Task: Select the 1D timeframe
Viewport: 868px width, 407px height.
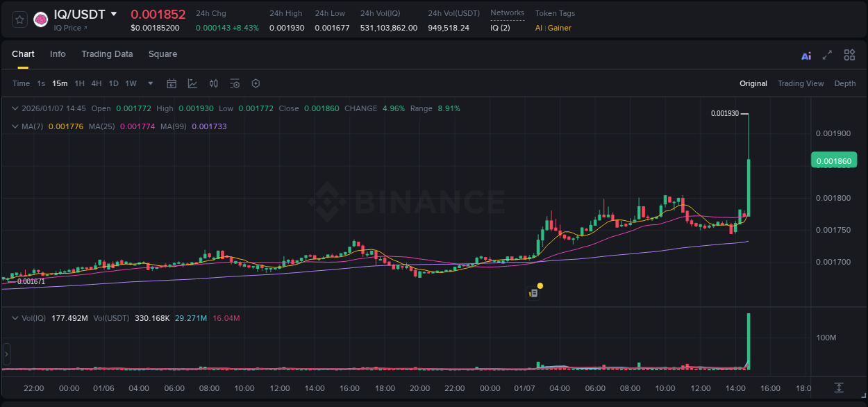Action: coord(113,83)
